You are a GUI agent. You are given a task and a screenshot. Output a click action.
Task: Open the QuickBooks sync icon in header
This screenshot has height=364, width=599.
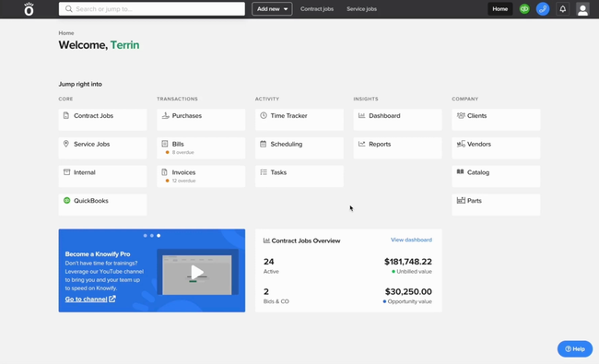tap(524, 9)
